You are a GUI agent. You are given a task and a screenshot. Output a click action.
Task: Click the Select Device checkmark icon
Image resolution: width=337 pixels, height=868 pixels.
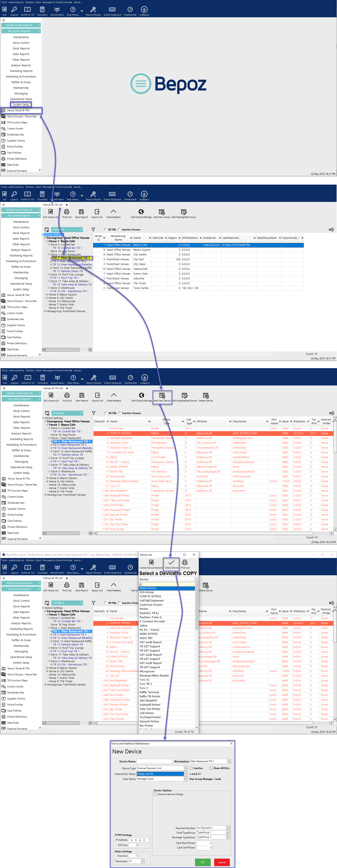171,563
